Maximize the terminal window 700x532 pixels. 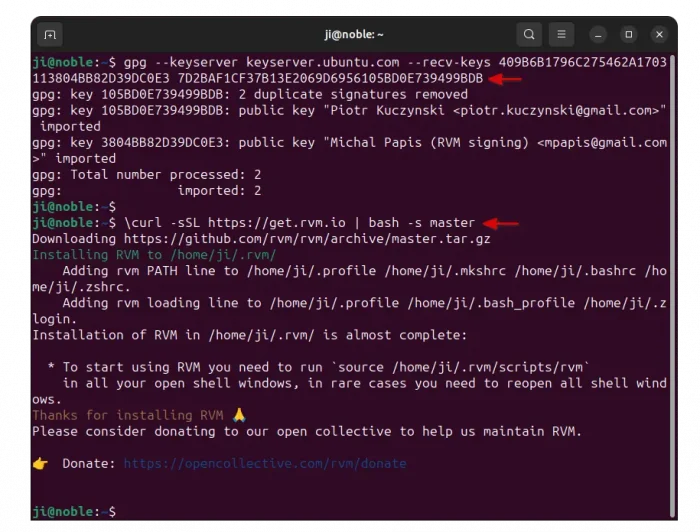[x=628, y=35]
